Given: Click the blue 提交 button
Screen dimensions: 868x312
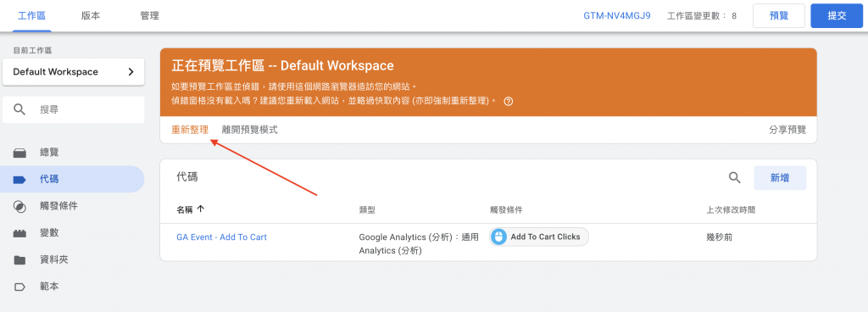Looking at the screenshot, I should (837, 16).
